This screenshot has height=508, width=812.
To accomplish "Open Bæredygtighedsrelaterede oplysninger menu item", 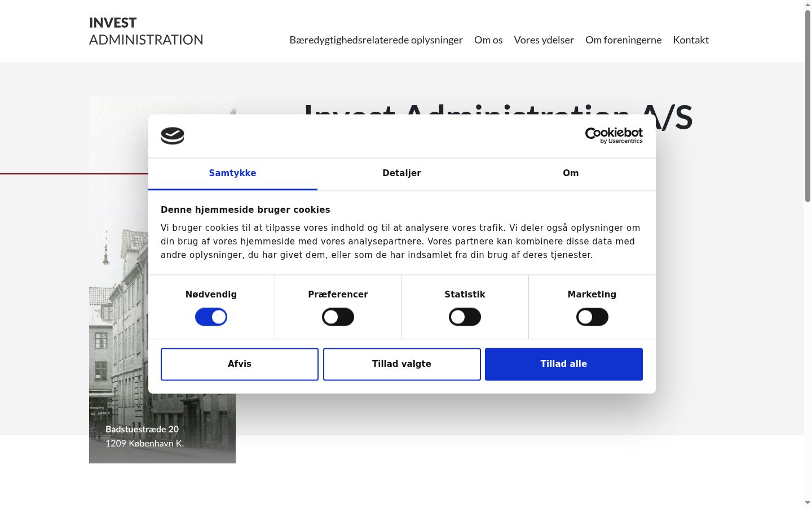I will click(376, 40).
